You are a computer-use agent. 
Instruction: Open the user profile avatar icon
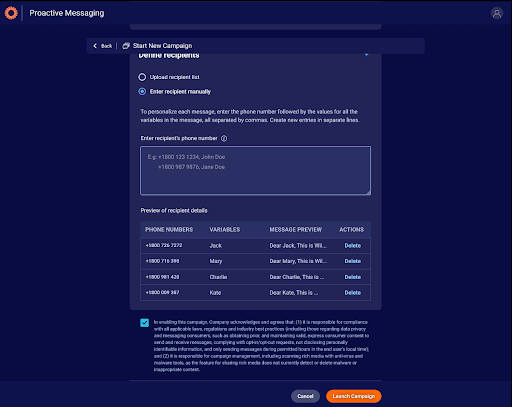click(x=497, y=13)
